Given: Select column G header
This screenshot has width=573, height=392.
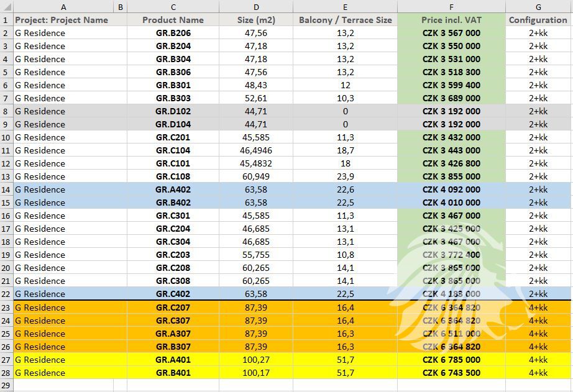Looking at the screenshot, I should point(538,7).
